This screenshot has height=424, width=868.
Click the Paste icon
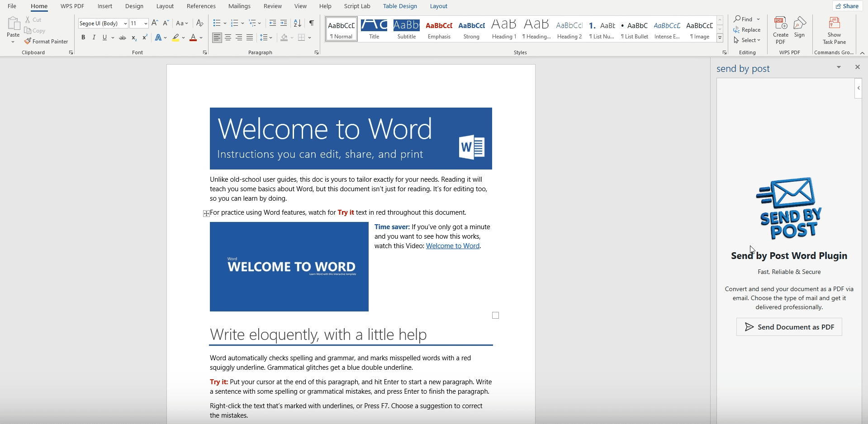point(13,24)
